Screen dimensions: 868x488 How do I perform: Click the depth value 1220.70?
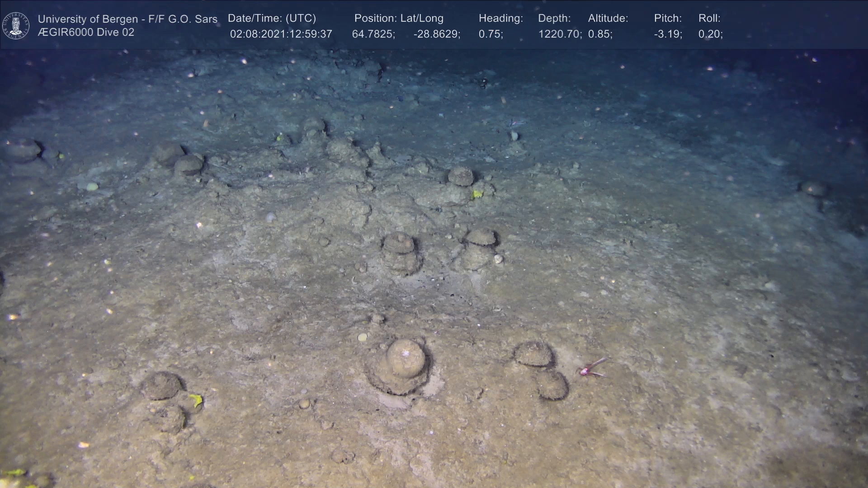pos(559,34)
